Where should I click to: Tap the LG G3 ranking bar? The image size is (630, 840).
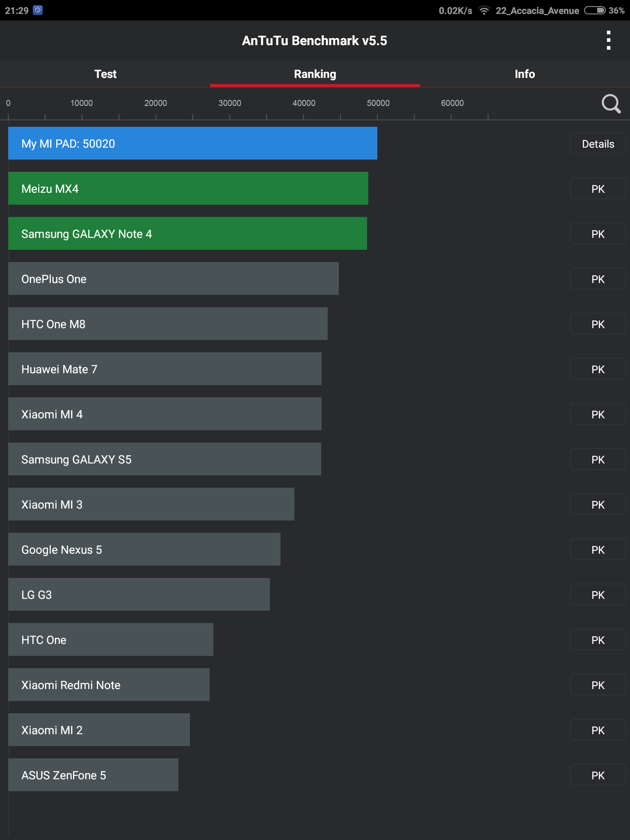pyautogui.click(x=139, y=594)
